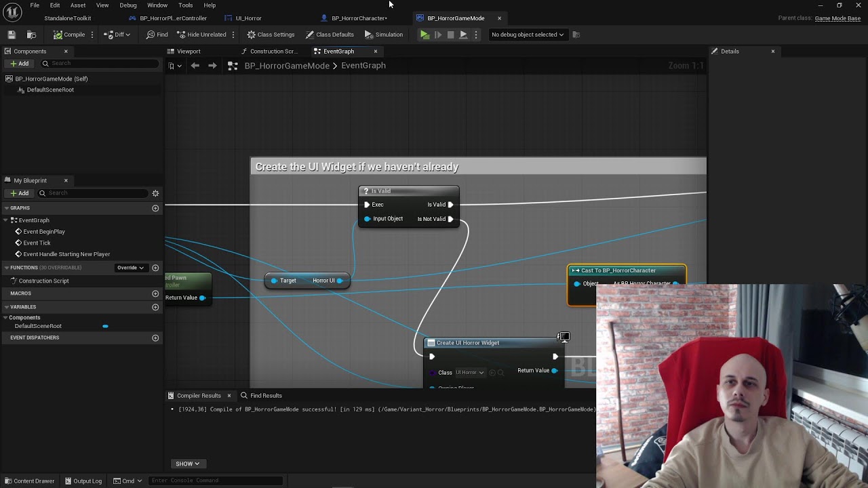
Task: Select DefaultSceneRoot in the Components tree
Action: 50,89
